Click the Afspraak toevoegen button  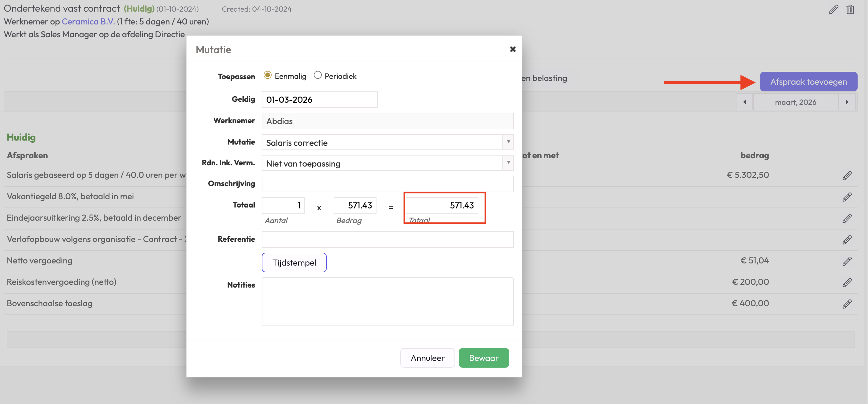[808, 82]
